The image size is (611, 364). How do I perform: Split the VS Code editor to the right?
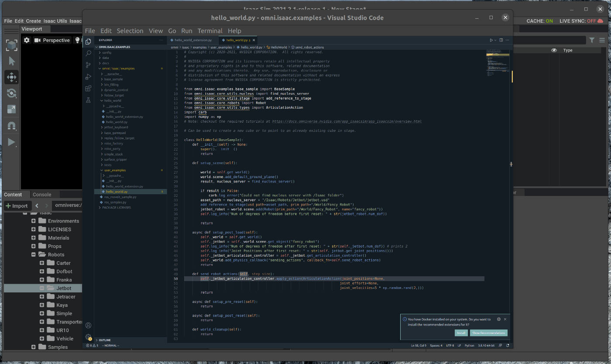501,40
